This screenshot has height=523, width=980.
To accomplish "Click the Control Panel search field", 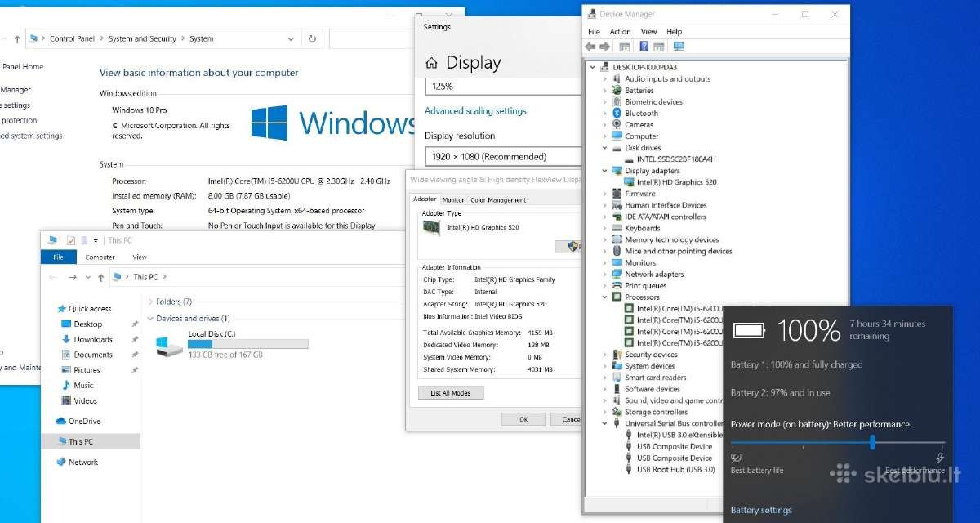I will (x=371, y=38).
